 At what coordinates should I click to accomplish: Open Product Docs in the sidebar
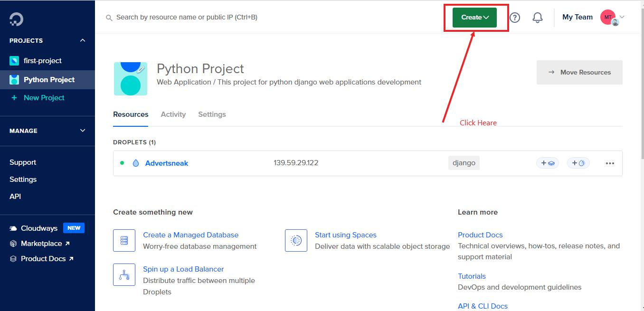47,259
